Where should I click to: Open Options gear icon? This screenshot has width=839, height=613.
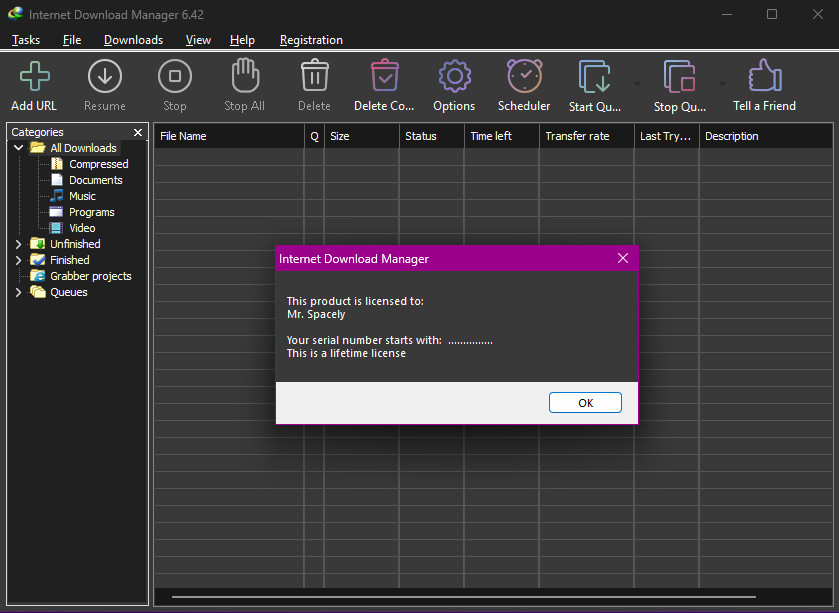pos(454,76)
